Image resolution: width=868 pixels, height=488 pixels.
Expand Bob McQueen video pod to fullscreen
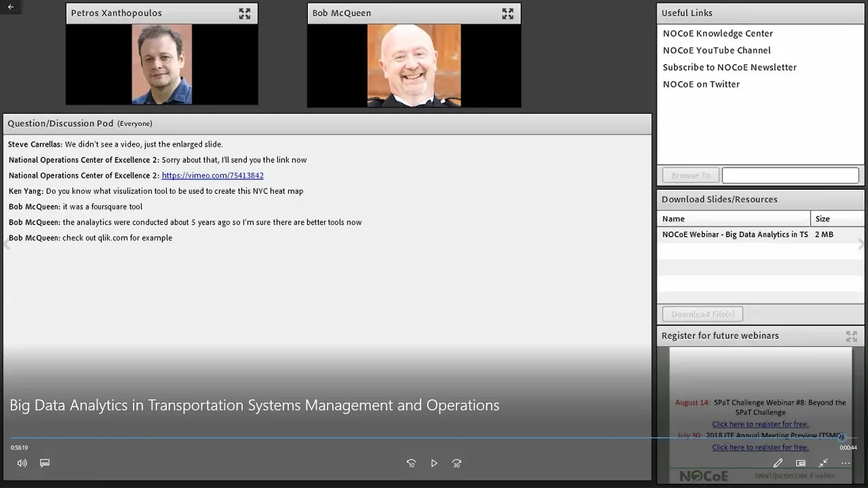[x=508, y=14]
